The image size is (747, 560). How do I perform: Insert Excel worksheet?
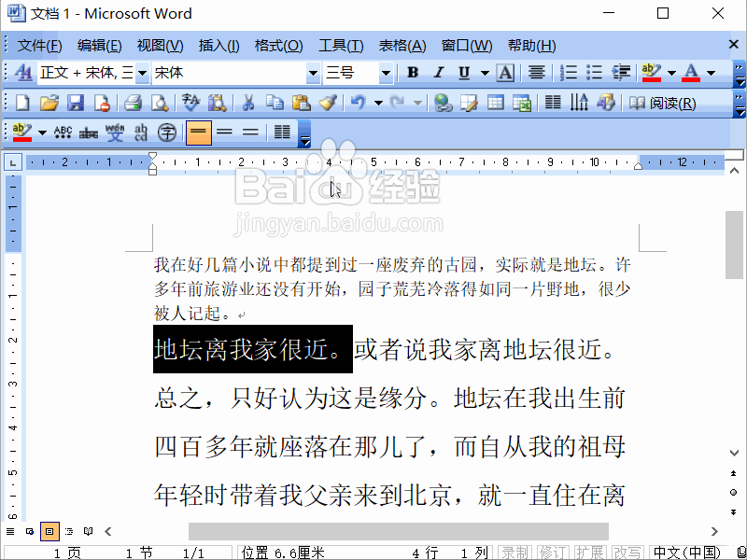tap(522, 103)
